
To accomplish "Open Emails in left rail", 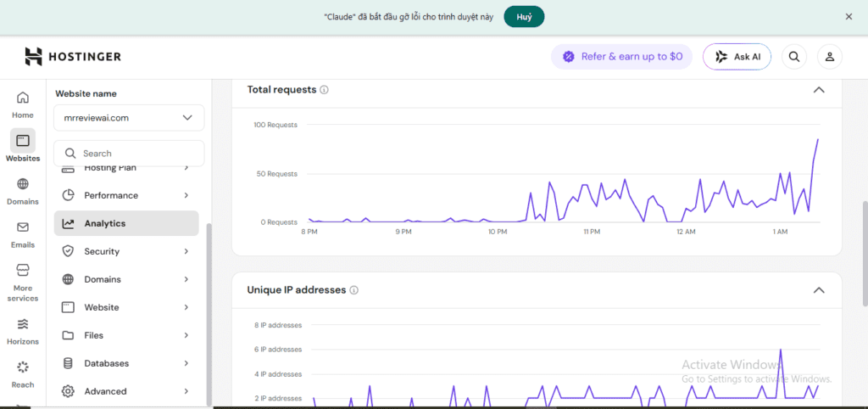I will [x=23, y=235].
